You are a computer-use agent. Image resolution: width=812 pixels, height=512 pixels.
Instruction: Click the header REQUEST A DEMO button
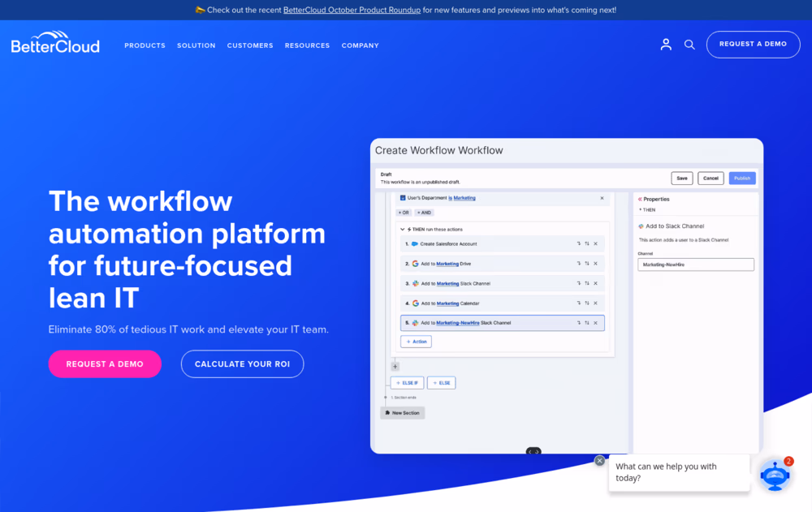[753, 44]
